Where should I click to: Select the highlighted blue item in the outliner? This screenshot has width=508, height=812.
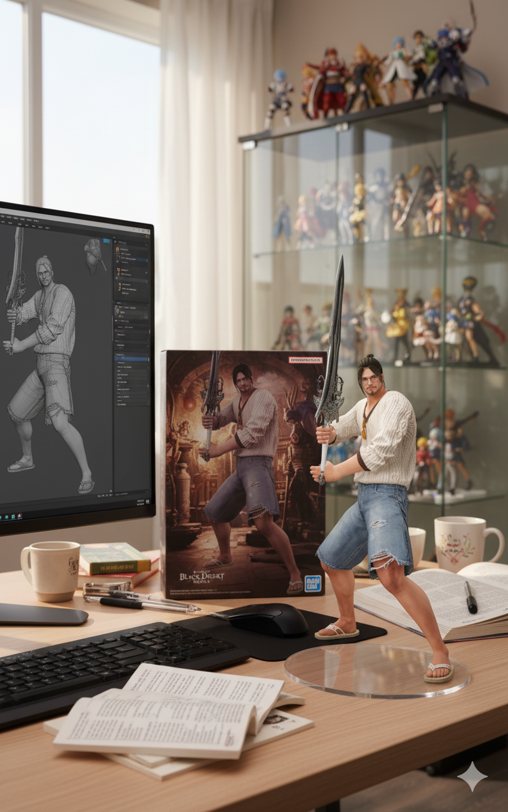pos(131,260)
